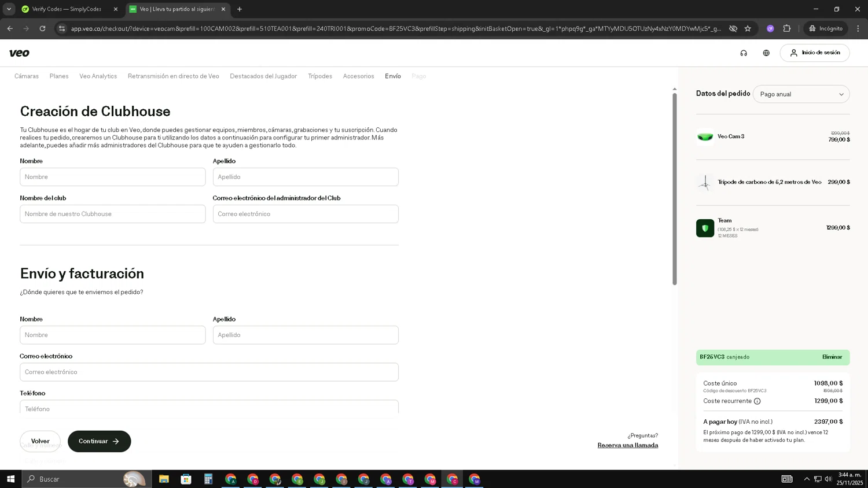Open Destacados del Jugador step
This screenshot has width=868, height=488.
click(x=263, y=76)
